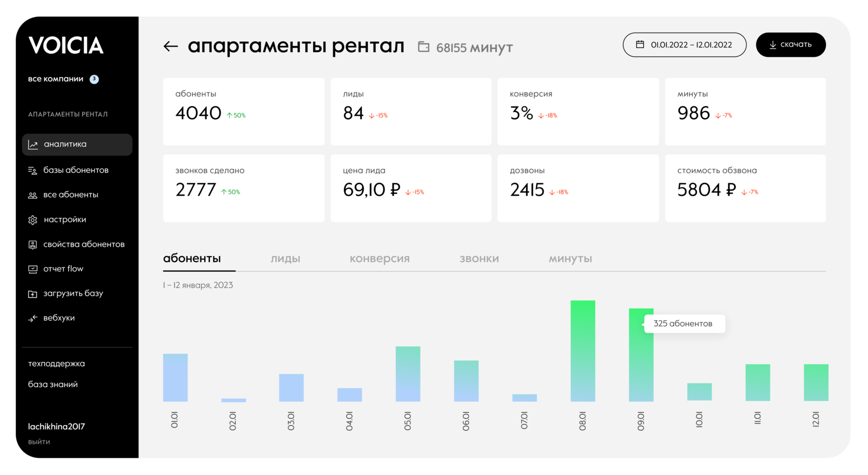Open база знаний link
Image resolution: width=868 pixels, height=475 pixels.
coord(53,384)
